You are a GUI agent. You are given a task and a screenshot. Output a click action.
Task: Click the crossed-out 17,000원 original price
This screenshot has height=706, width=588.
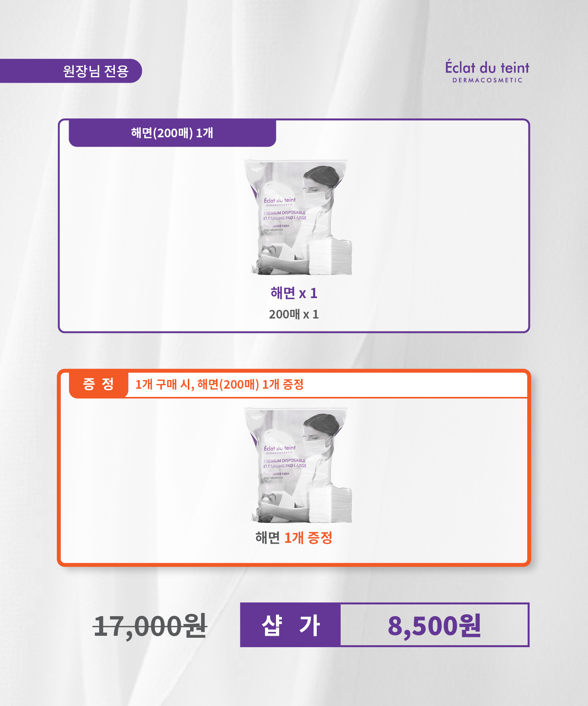[150, 626]
